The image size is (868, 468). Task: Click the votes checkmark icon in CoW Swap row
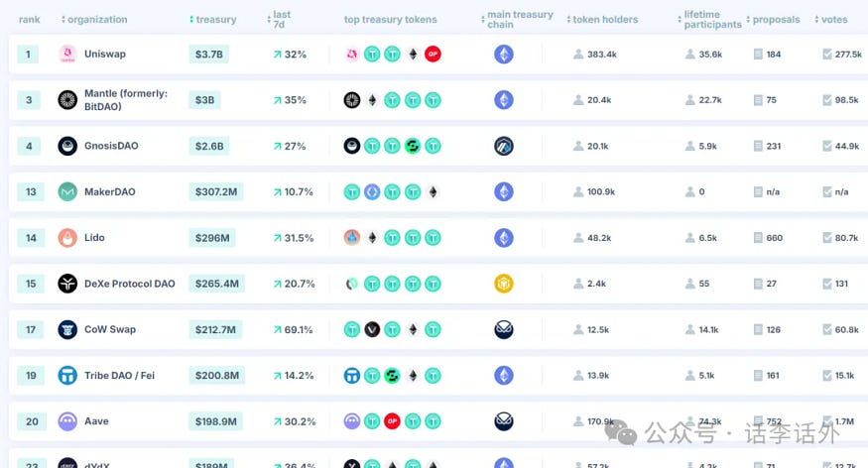pos(827,330)
